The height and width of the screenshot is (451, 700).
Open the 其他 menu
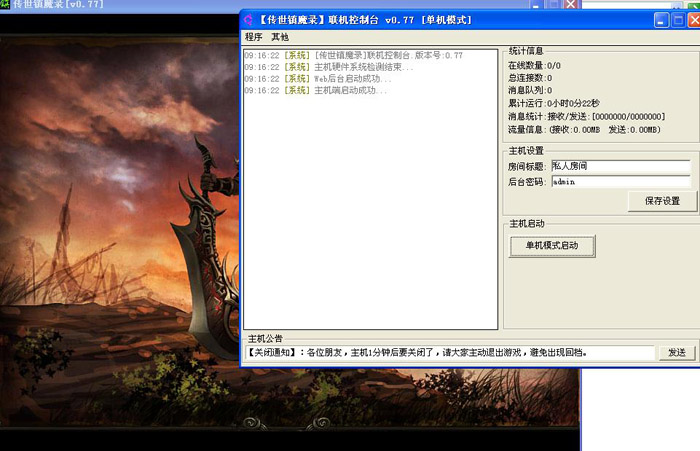coord(279,37)
